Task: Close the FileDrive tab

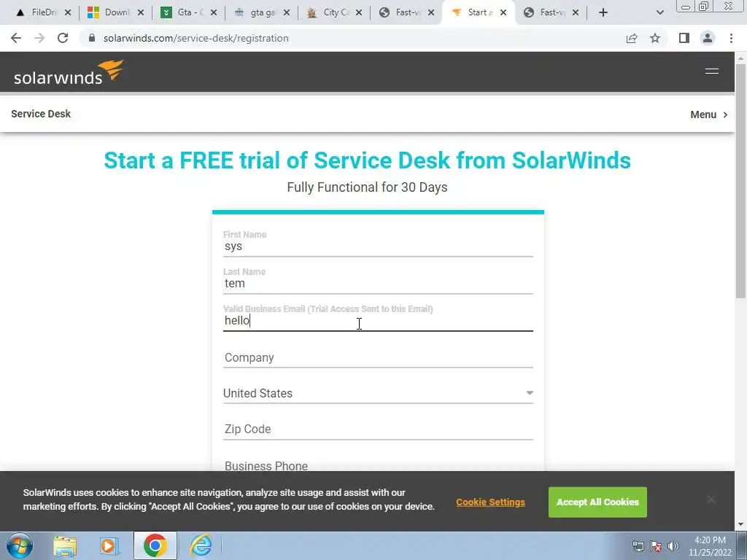Action: pos(68,13)
